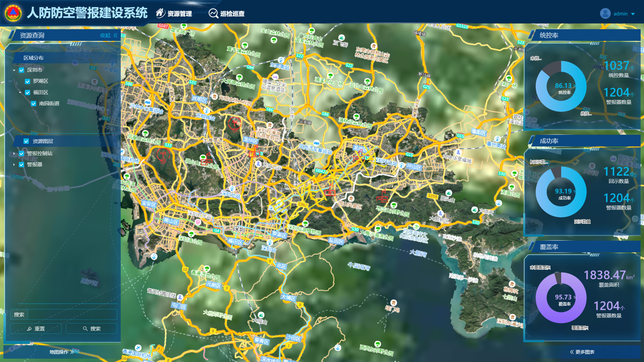Open the 资源管理 menu
The width and height of the screenshot is (644, 362).
[x=179, y=14]
